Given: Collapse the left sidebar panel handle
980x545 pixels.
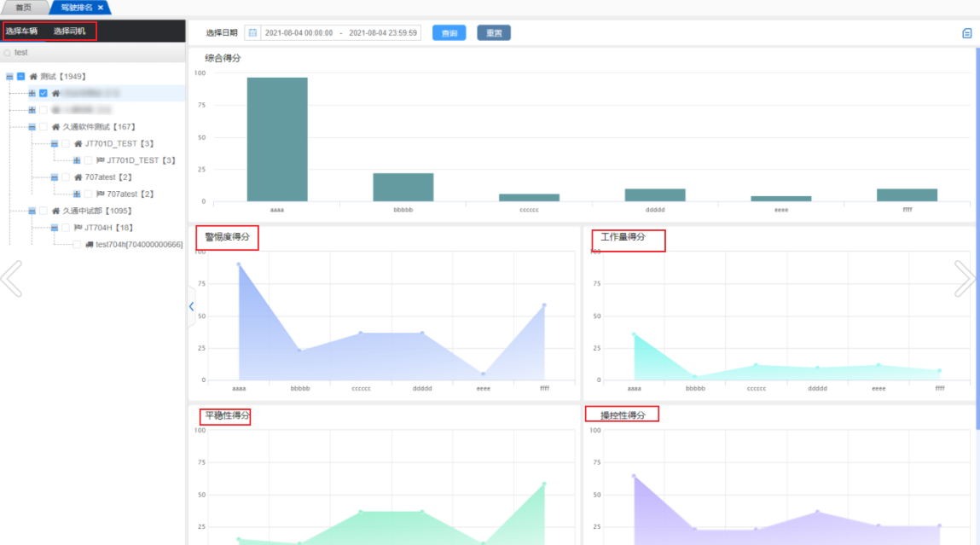Looking at the screenshot, I should 191,306.
